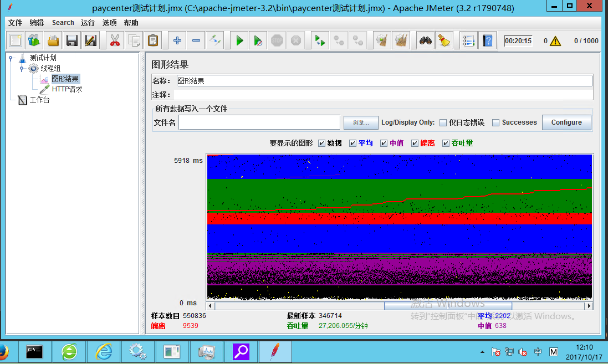Click the Remote Stop All icon
This screenshot has width=608, height=364.
pos(339,40)
